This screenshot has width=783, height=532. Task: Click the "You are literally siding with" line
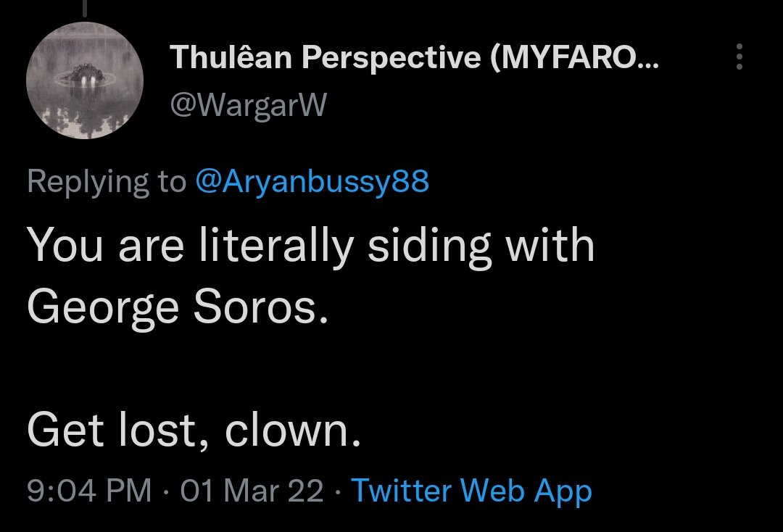pos(311,246)
